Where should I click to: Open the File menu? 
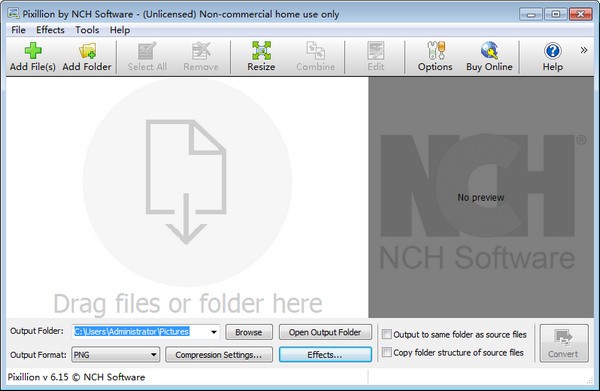pyautogui.click(x=18, y=30)
